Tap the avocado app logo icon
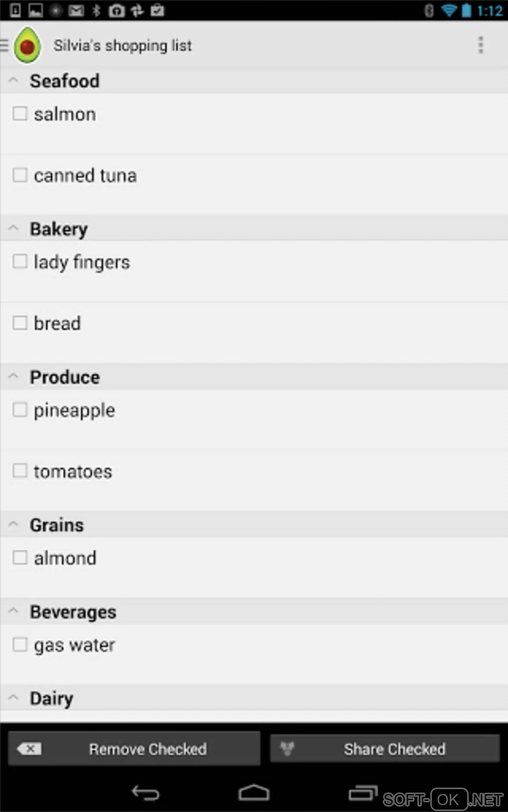 (x=27, y=46)
